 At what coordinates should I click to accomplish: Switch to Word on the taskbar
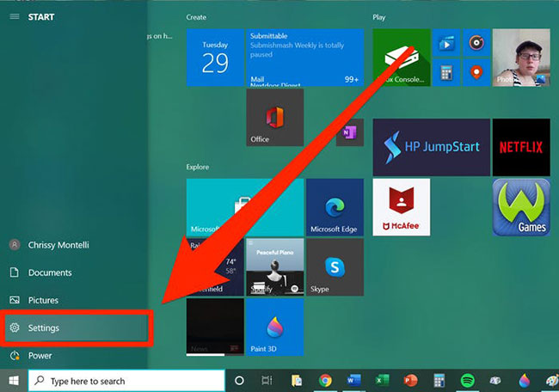(353, 381)
